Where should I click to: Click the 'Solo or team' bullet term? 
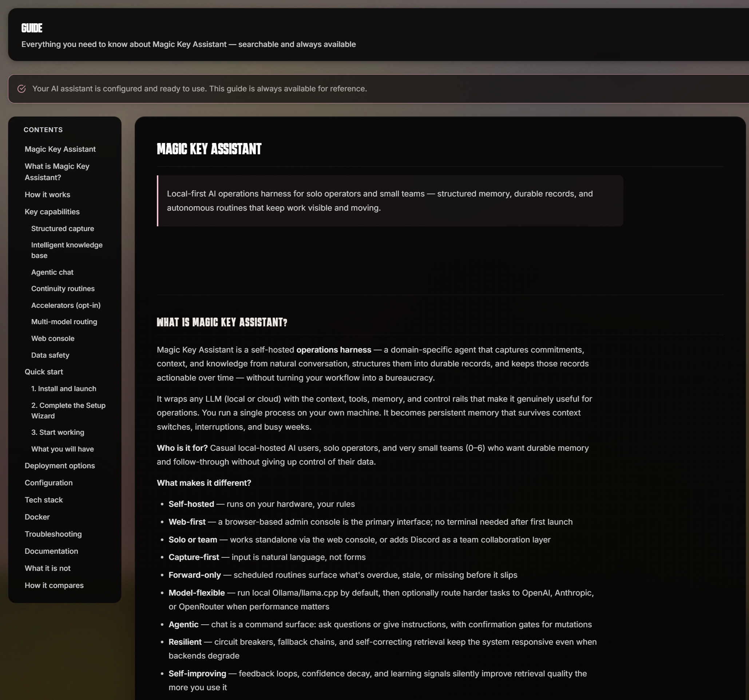[193, 540]
